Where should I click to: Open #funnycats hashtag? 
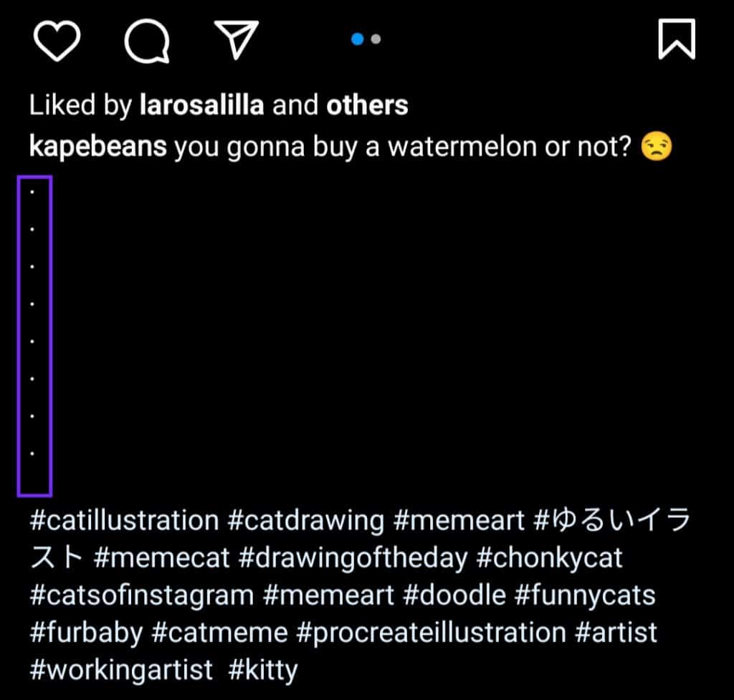coord(585,595)
